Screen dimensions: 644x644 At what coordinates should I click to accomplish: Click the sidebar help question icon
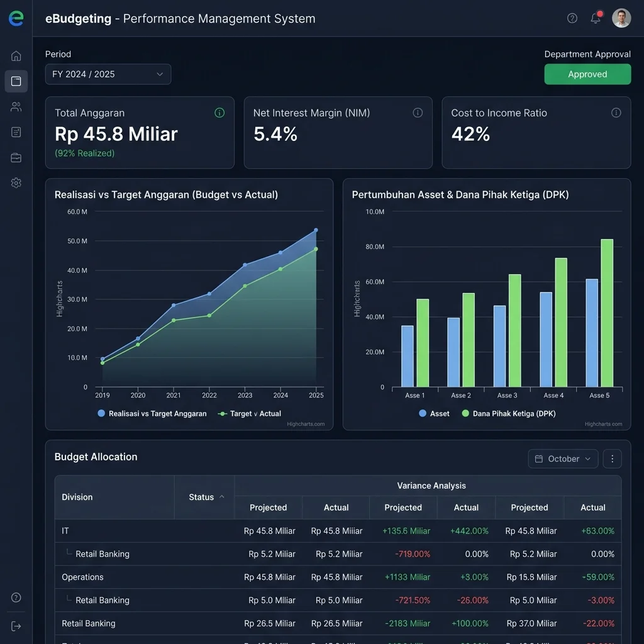pyautogui.click(x=16, y=597)
